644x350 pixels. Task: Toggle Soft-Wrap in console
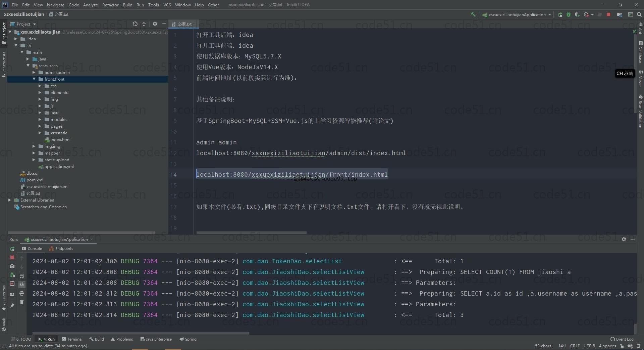coord(22,276)
